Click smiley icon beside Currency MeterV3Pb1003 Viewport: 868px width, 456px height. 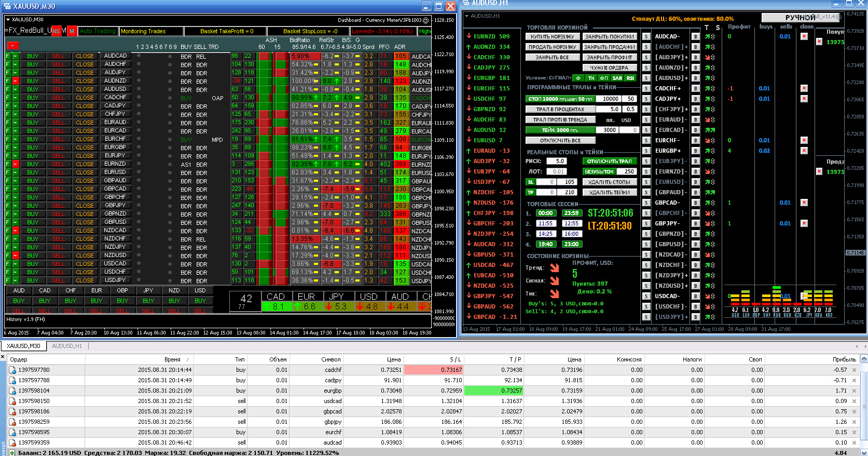(x=426, y=20)
